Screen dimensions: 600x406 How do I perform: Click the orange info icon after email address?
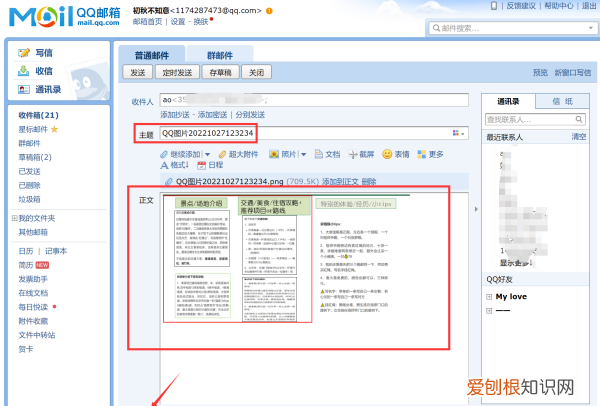coord(269,11)
